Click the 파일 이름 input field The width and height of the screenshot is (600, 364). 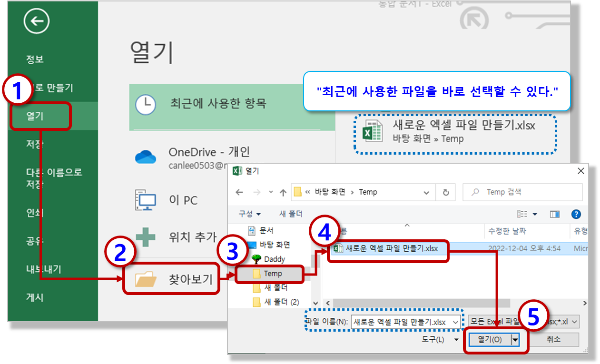pyautogui.click(x=401, y=322)
